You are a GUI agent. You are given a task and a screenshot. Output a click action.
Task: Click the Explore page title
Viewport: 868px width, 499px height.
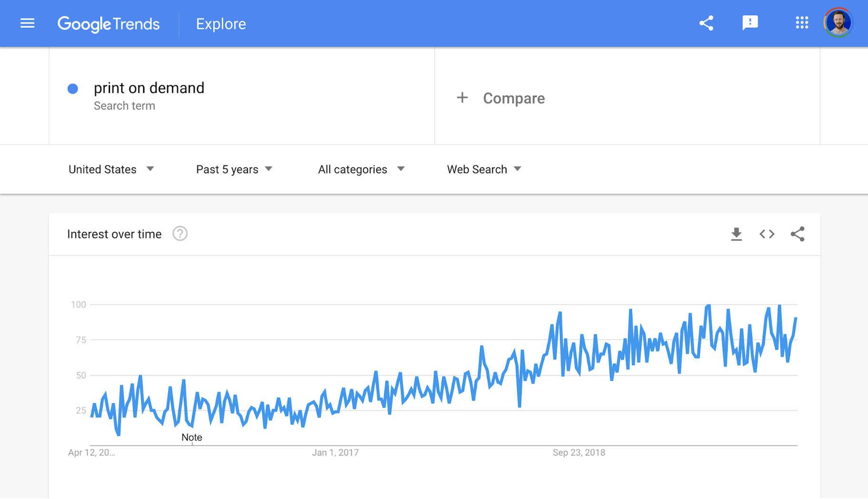tap(221, 24)
